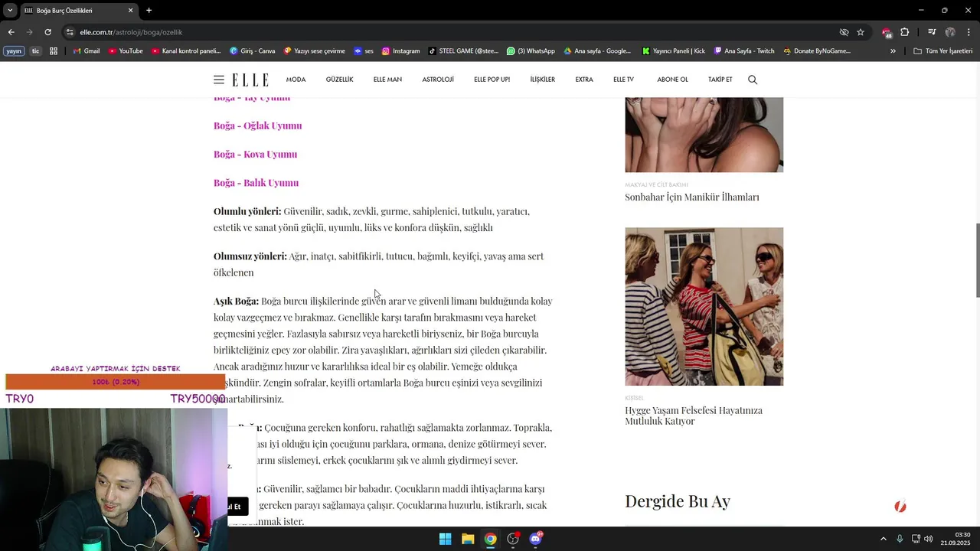Viewport: 980px width, 551px height.
Task: Click the donation goal progress bar
Action: click(x=115, y=382)
